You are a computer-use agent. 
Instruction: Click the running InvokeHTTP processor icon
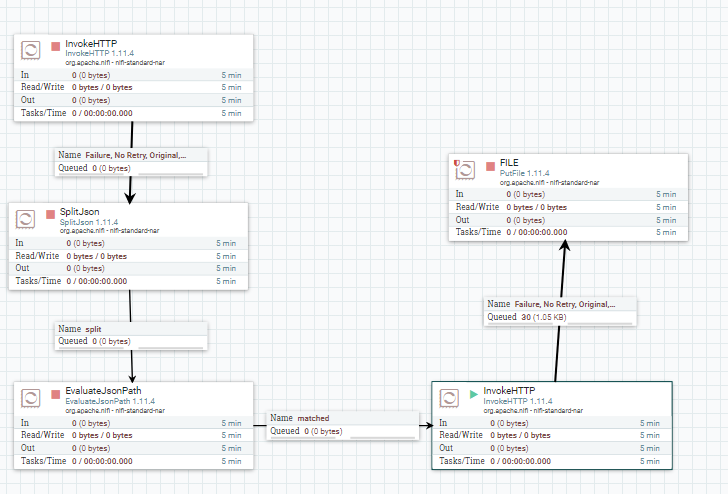pos(449,398)
